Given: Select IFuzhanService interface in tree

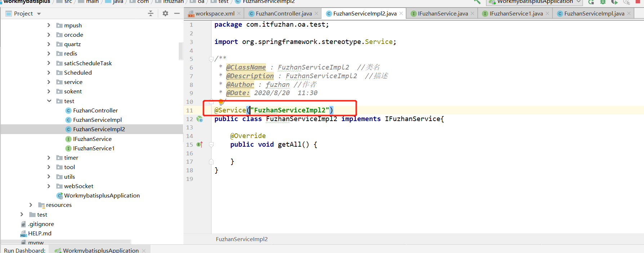Looking at the screenshot, I should (92, 139).
